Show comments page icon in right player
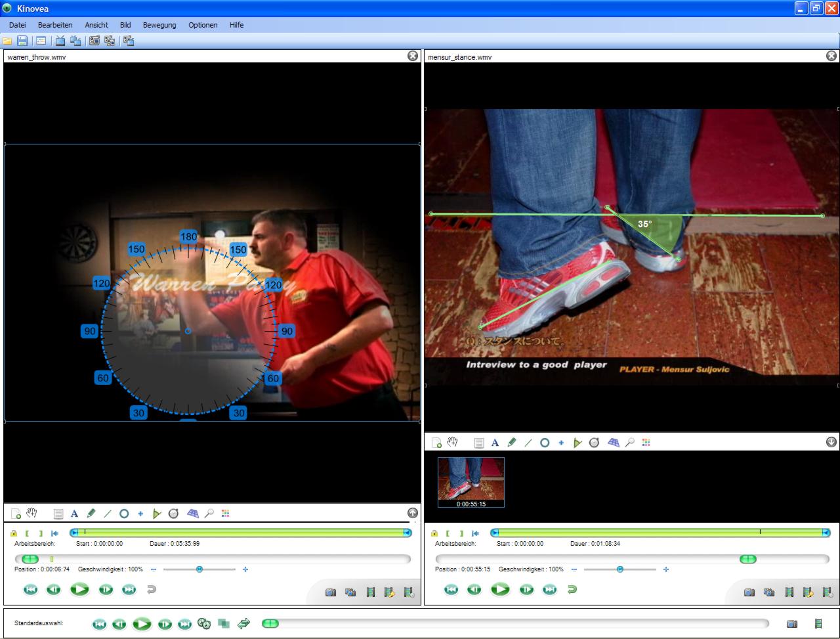 click(x=479, y=443)
